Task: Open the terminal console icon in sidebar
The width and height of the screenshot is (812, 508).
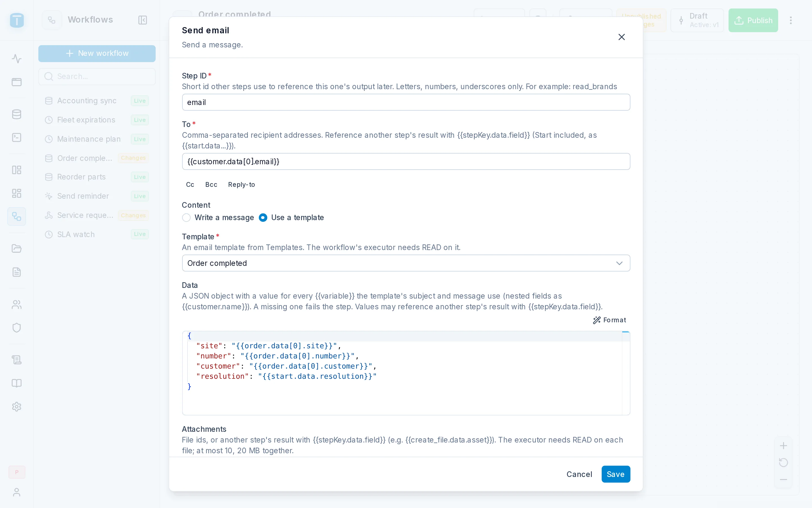Action: 16,137
